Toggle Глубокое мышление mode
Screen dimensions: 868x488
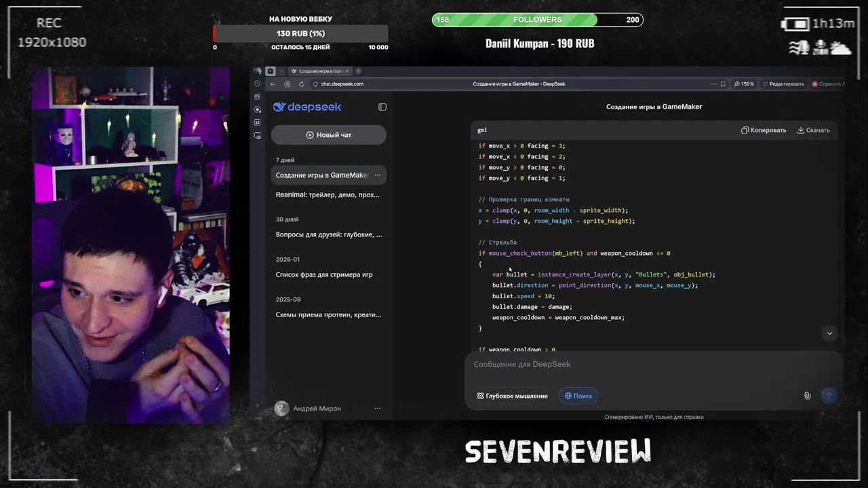[513, 396]
